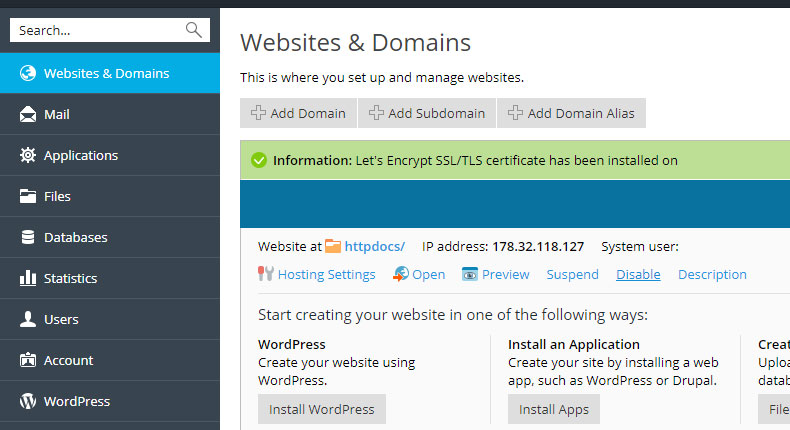Click the Add Domain button
Viewport: 790px width, 430px height.
(298, 113)
